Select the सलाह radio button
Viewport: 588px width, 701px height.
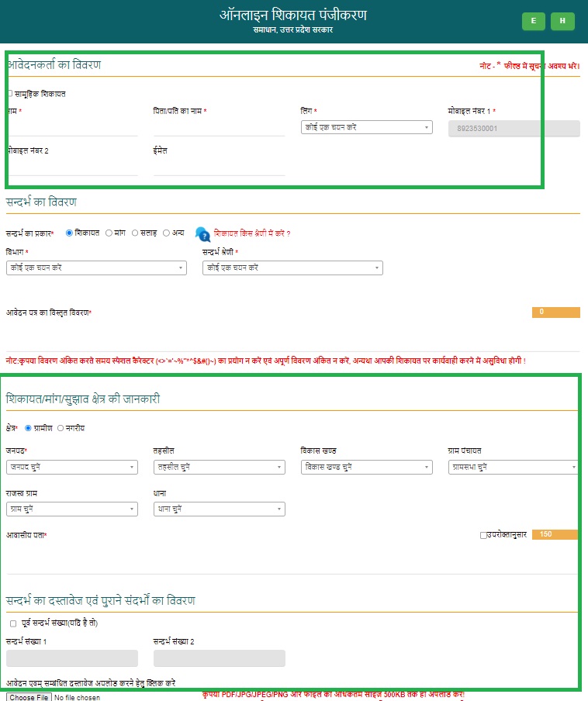(x=135, y=233)
